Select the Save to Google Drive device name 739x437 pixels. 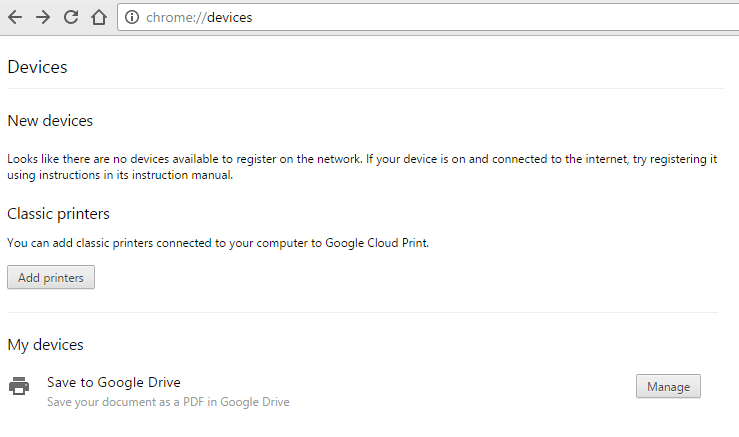(x=113, y=382)
